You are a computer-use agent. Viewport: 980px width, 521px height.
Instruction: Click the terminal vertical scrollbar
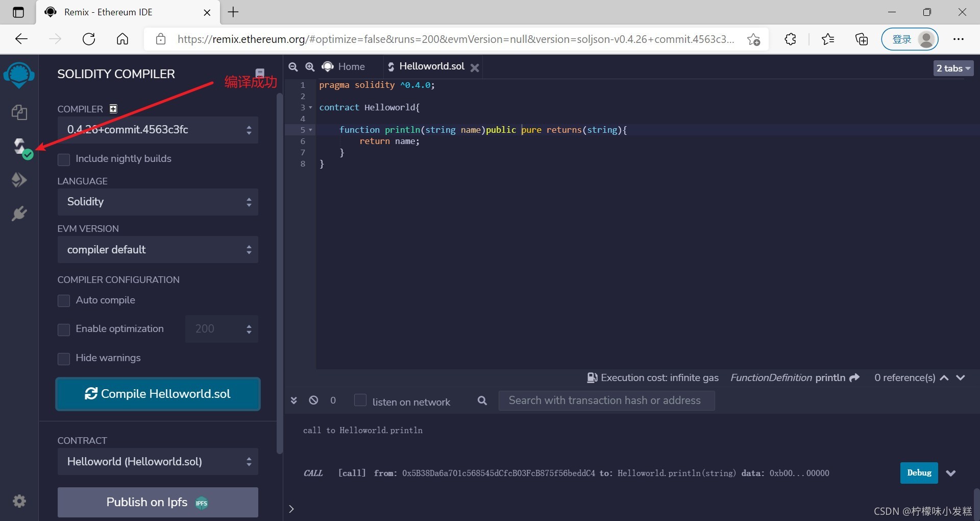(976, 503)
